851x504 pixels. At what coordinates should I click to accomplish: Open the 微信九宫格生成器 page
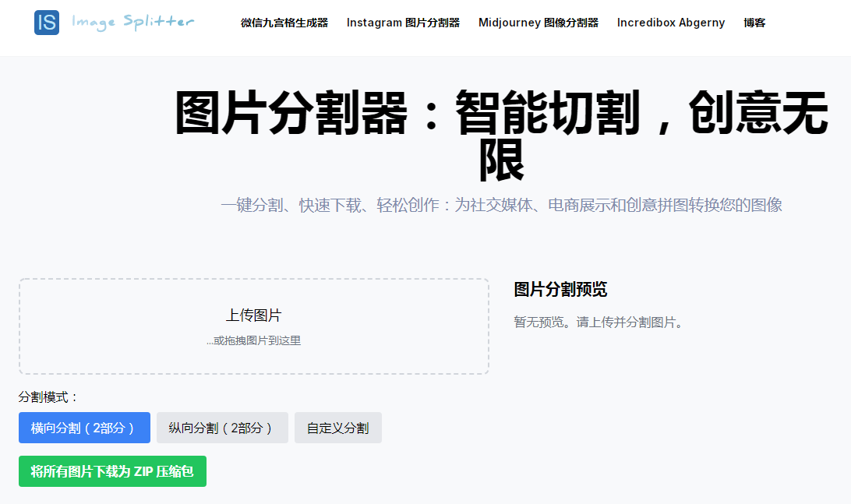tap(284, 23)
